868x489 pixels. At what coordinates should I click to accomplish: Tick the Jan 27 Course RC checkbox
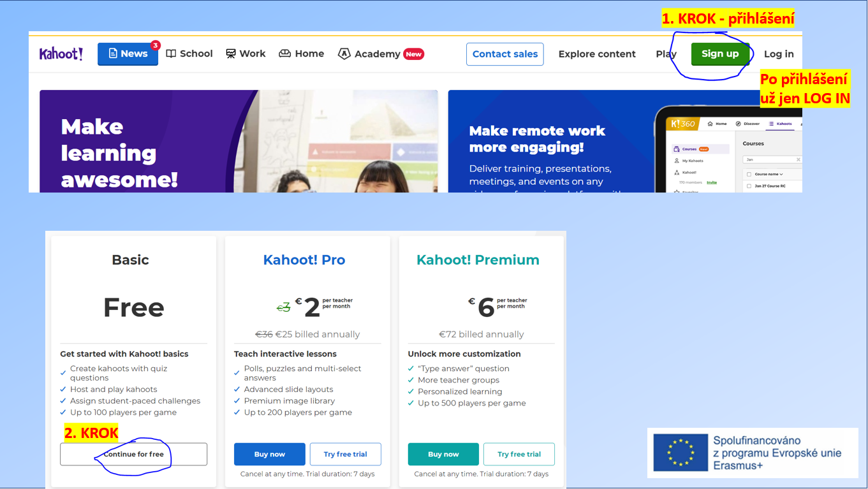pos(749,186)
